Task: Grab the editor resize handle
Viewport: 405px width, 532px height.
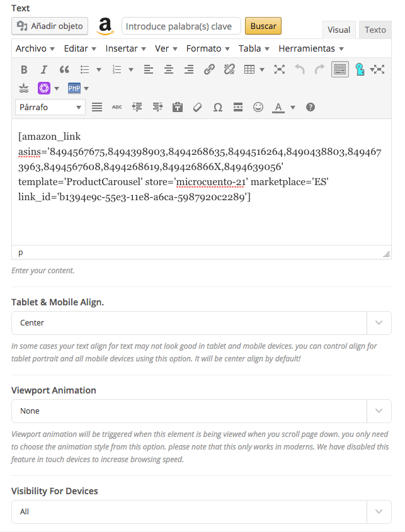Action: [386, 254]
